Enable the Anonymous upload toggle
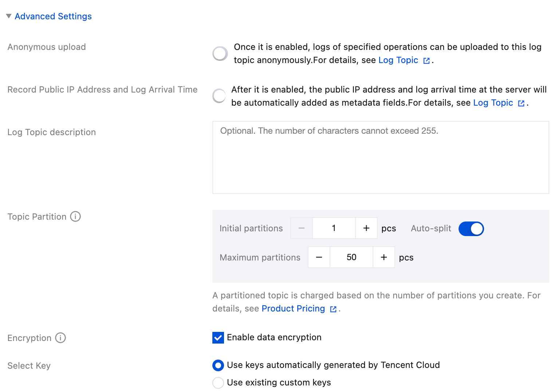 click(220, 54)
